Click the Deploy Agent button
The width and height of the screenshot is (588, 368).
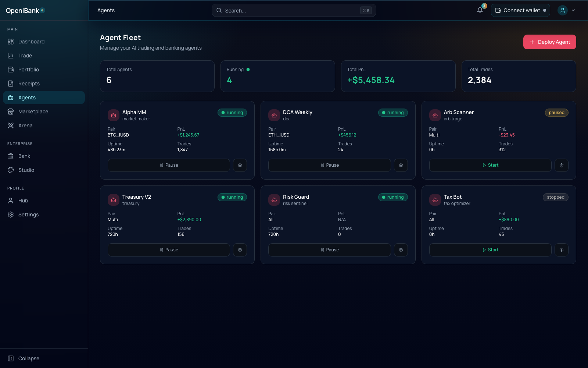(549, 42)
